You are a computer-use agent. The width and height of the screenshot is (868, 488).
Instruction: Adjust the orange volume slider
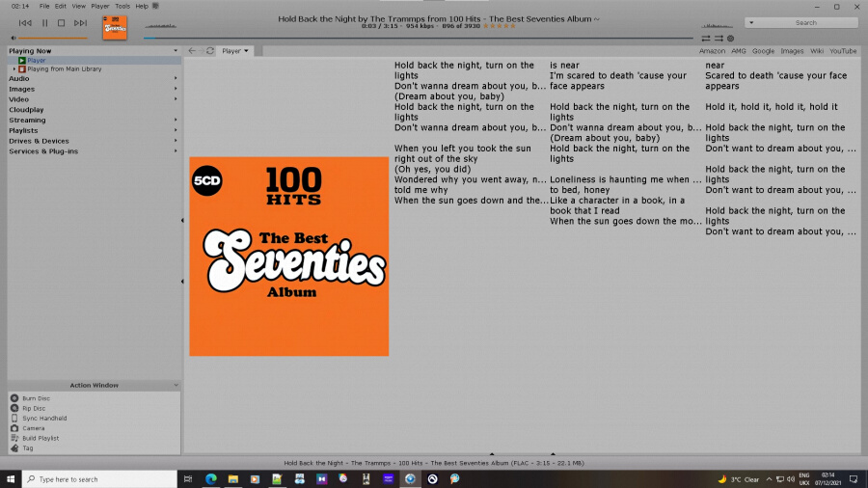53,39
